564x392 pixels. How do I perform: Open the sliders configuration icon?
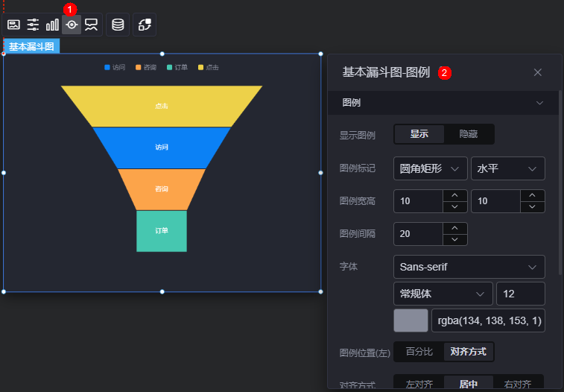point(33,25)
